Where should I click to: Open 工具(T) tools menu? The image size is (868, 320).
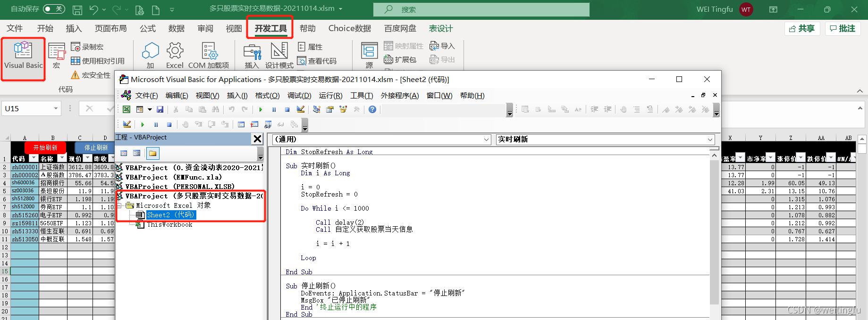coord(362,96)
